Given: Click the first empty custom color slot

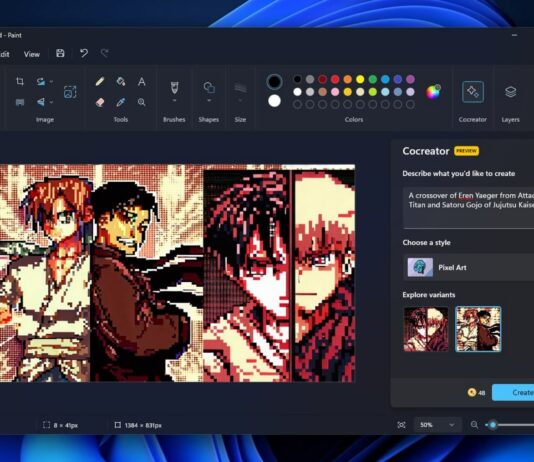Looking at the screenshot, I should coord(297,105).
